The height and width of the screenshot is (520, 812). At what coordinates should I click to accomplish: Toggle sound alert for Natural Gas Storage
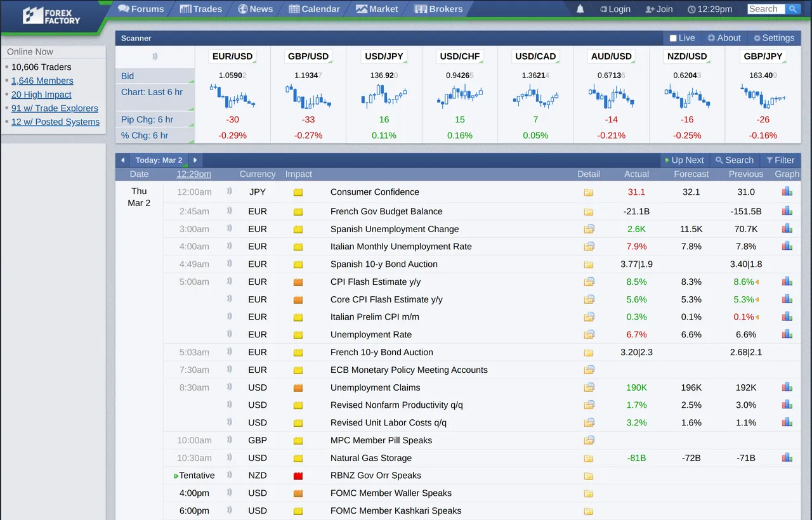point(230,457)
